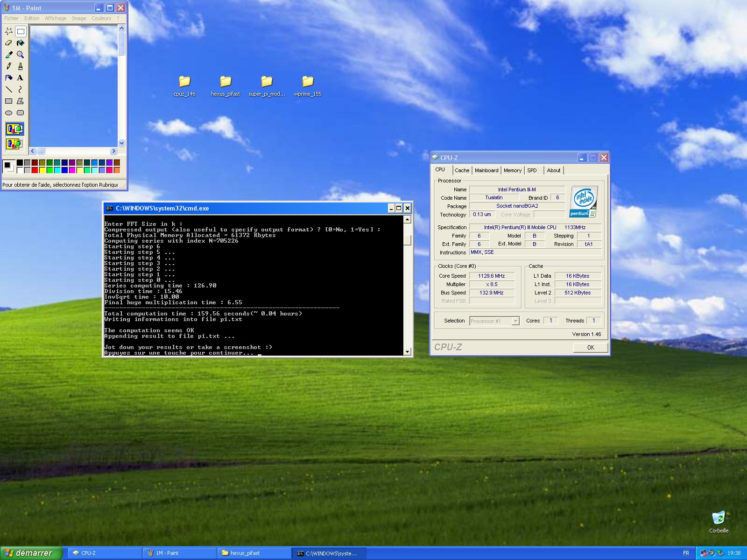The height and width of the screenshot is (560, 747).
Task: Click the démarrer Start button
Action: pyautogui.click(x=31, y=553)
